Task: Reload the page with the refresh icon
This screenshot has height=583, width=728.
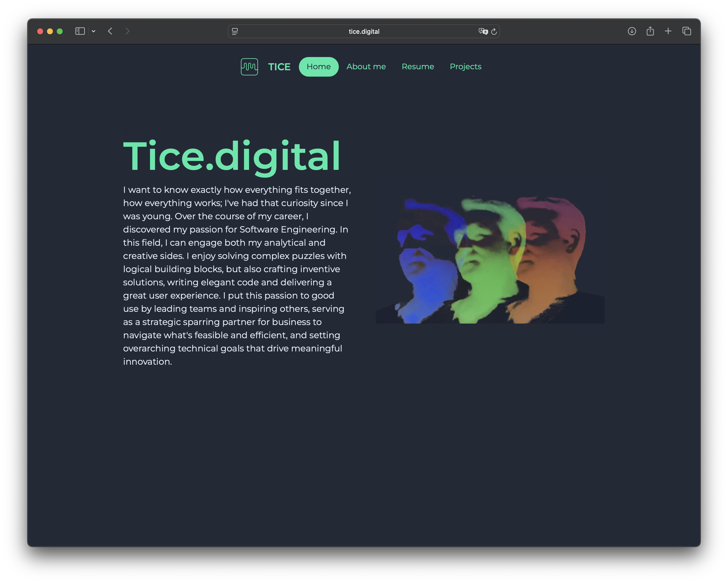Action: (x=494, y=31)
